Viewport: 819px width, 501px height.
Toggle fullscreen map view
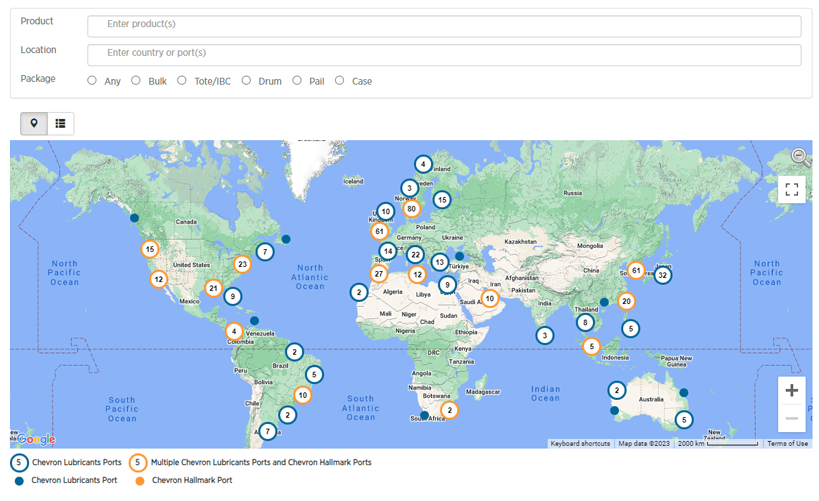pyautogui.click(x=791, y=189)
